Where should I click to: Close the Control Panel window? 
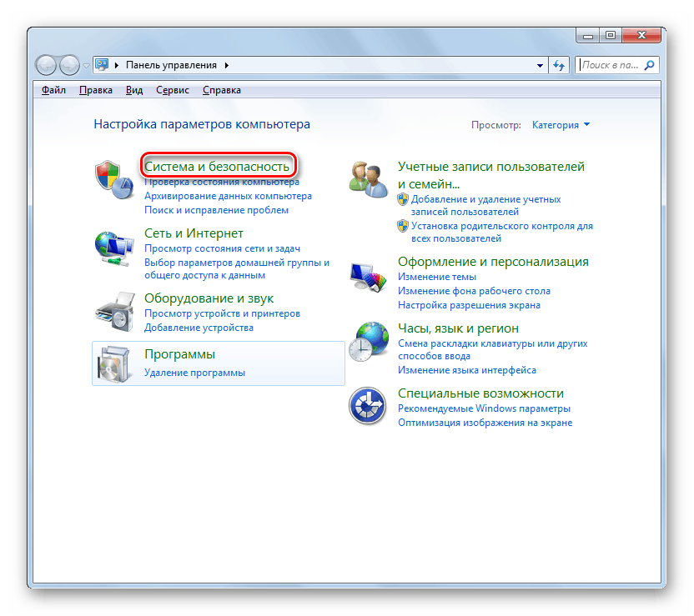pos(641,35)
